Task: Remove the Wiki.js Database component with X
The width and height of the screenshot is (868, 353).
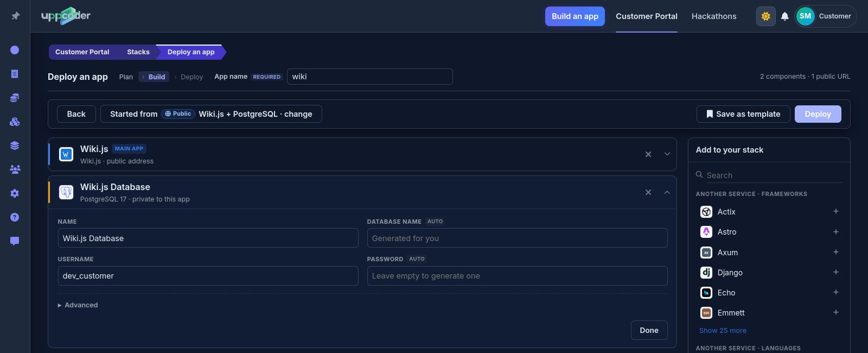Action: pyautogui.click(x=648, y=192)
